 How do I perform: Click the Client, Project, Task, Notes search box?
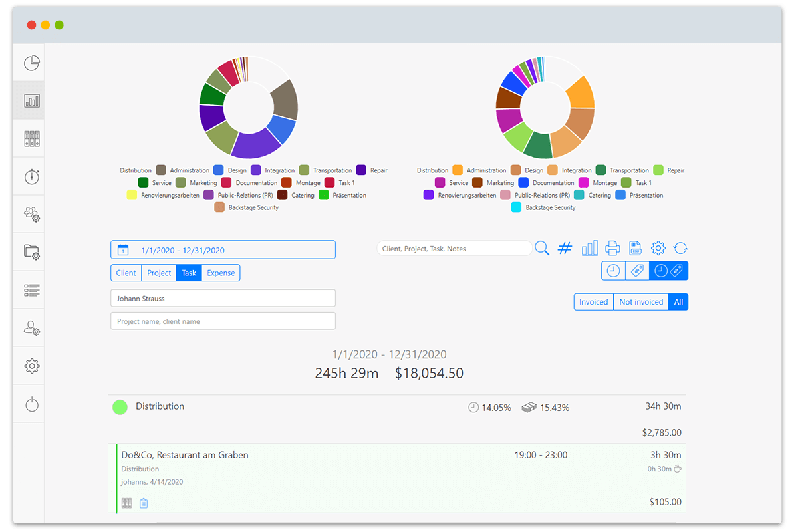coord(454,248)
